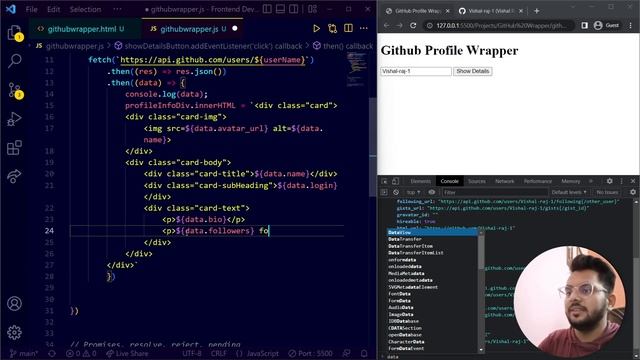The width and height of the screenshot is (640, 360).
Task: Open the Edit menu in VS Code
Action: [x=53, y=9]
